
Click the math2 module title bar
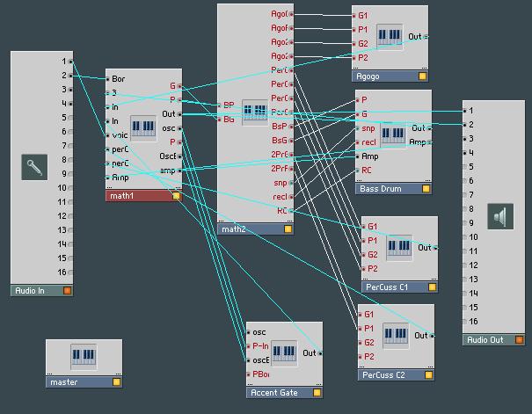pyautogui.click(x=250, y=229)
